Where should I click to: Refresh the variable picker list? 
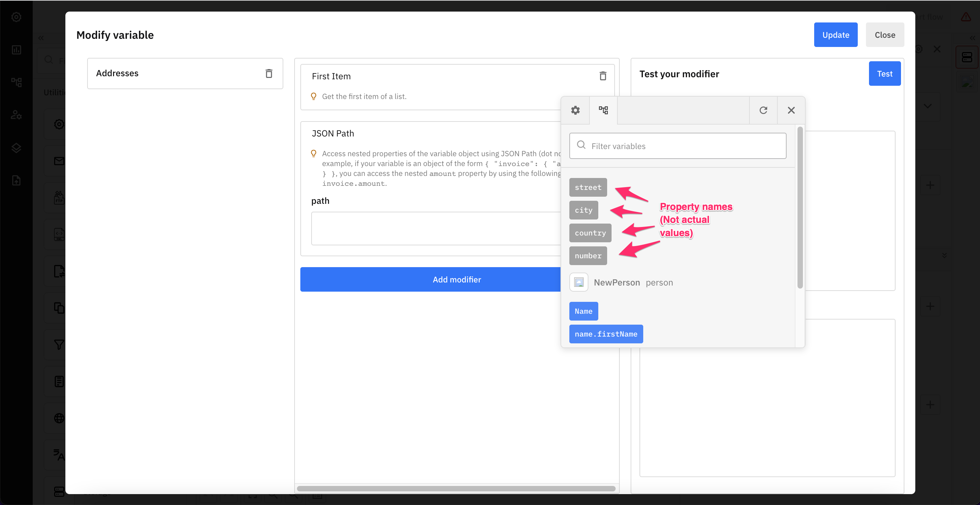(x=763, y=110)
